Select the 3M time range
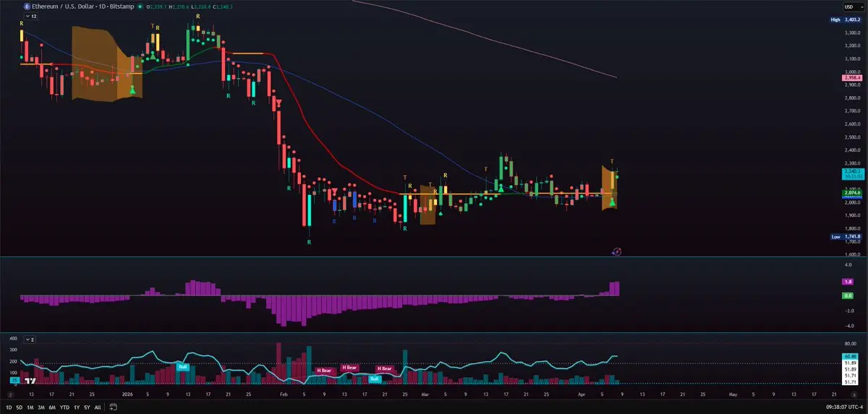The image size is (868, 414). click(41, 408)
